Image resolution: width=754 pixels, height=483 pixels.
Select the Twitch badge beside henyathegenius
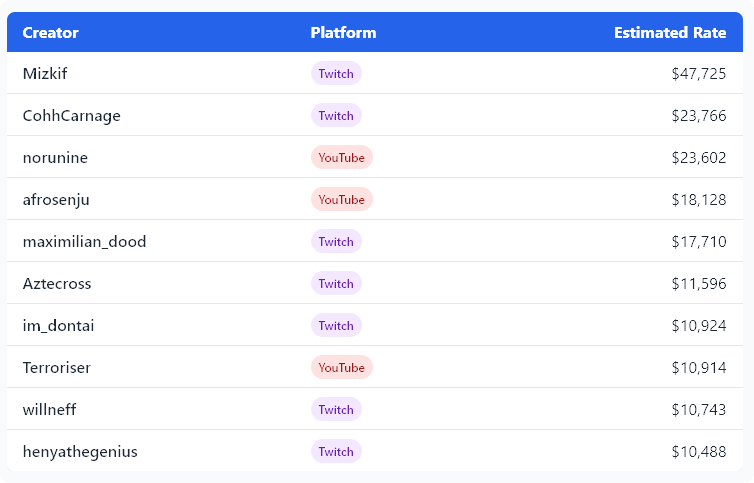[336, 451]
